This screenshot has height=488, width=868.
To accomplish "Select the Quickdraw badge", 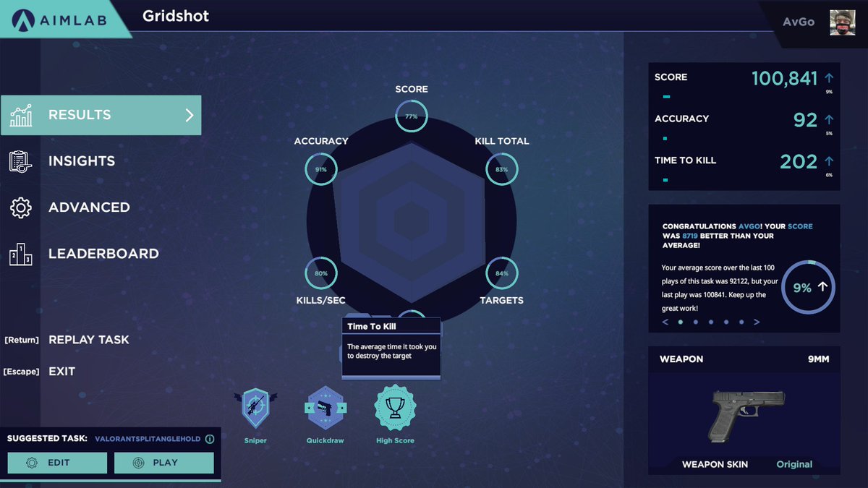I will pyautogui.click(x=325, y=407).
